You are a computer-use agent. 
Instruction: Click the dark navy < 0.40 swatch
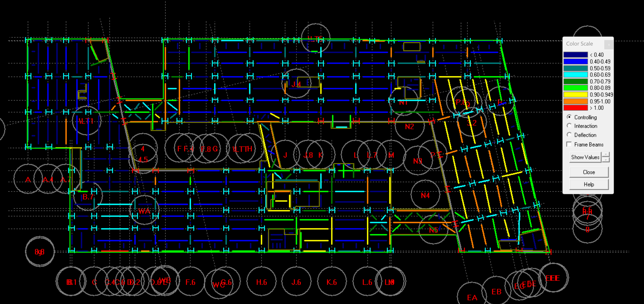coord(575,55)
